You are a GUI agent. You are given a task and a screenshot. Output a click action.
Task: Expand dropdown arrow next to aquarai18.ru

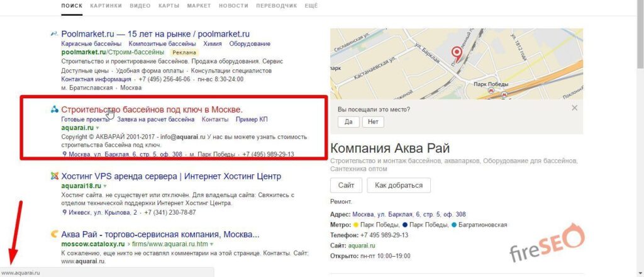[105, 186]
